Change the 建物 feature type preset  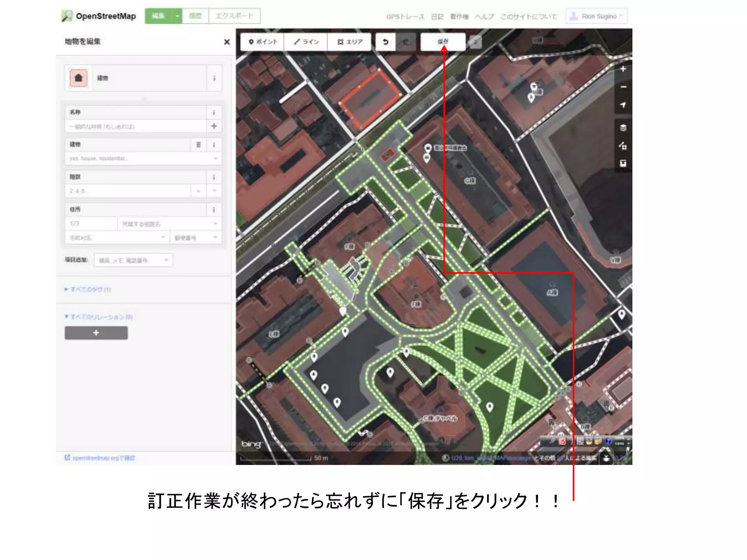[x=149, y=78]
